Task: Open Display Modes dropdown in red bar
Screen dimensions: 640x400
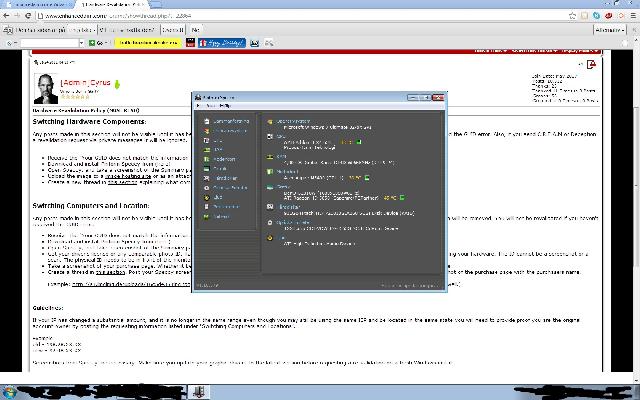Action: pyautogui.click(x=580, y=51)
